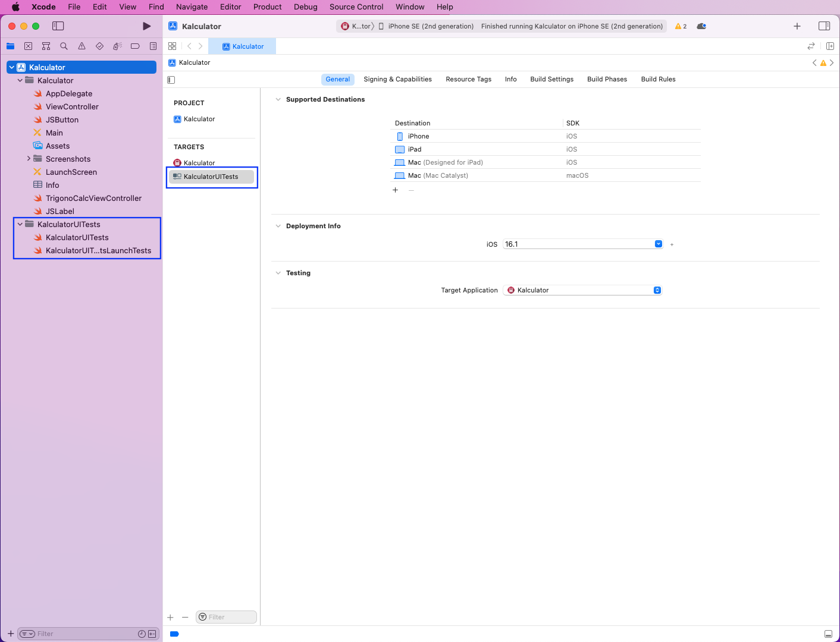Viewport: 840px width, 642px height.
Task: Remove selected target with minus button
Action: coord(185,618)
